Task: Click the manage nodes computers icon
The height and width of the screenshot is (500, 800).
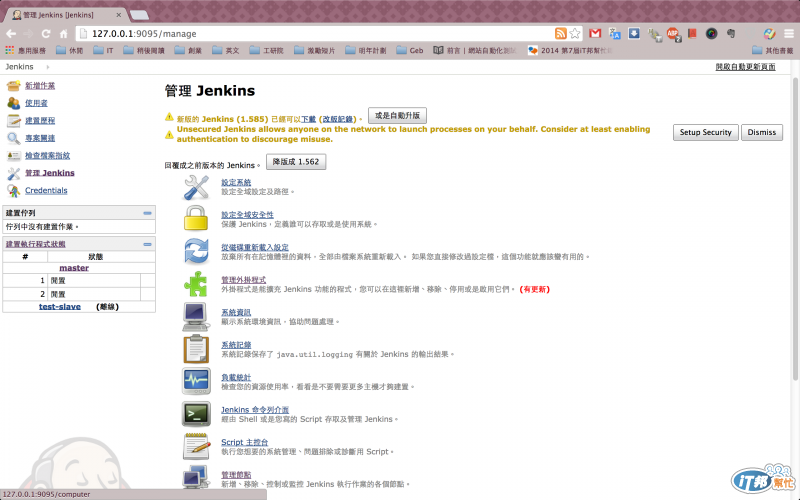Action: pos(196,479)
